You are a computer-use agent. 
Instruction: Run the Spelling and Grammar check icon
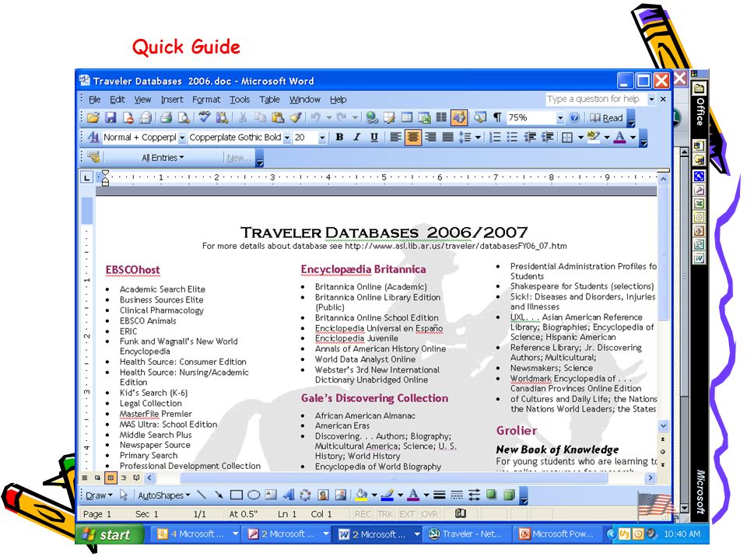tap(205, 117)
